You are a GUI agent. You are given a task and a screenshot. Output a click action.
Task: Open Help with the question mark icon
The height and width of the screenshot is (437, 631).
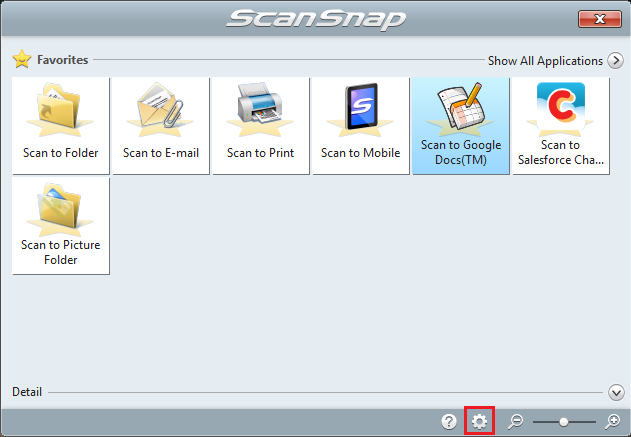(x=449, y=422)
